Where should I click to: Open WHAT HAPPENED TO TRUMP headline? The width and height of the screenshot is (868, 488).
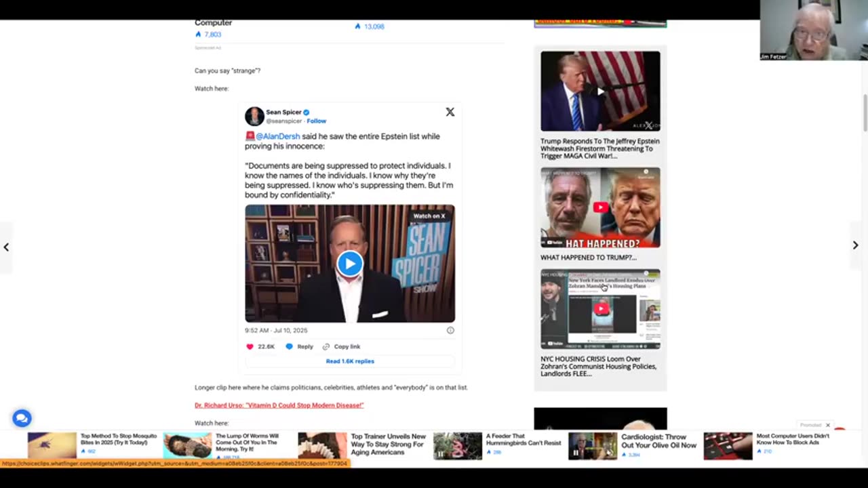coord(589,258)
